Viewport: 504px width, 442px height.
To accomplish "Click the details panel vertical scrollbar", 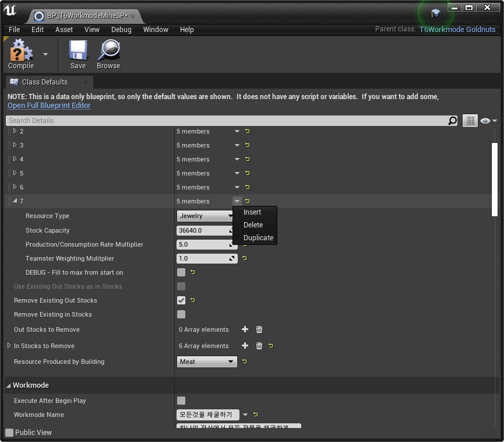I will coord(494,180).
